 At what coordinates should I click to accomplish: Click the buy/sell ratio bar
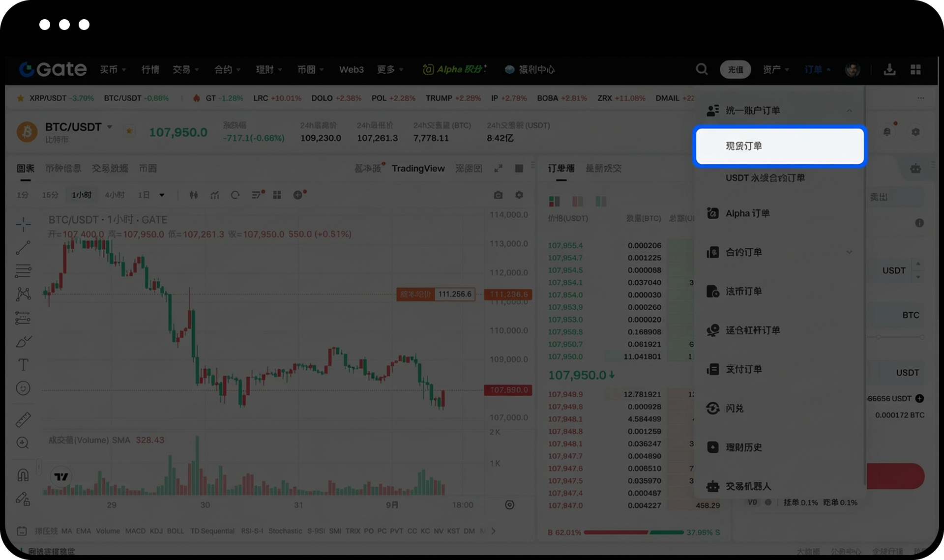[x=633, y=532]
